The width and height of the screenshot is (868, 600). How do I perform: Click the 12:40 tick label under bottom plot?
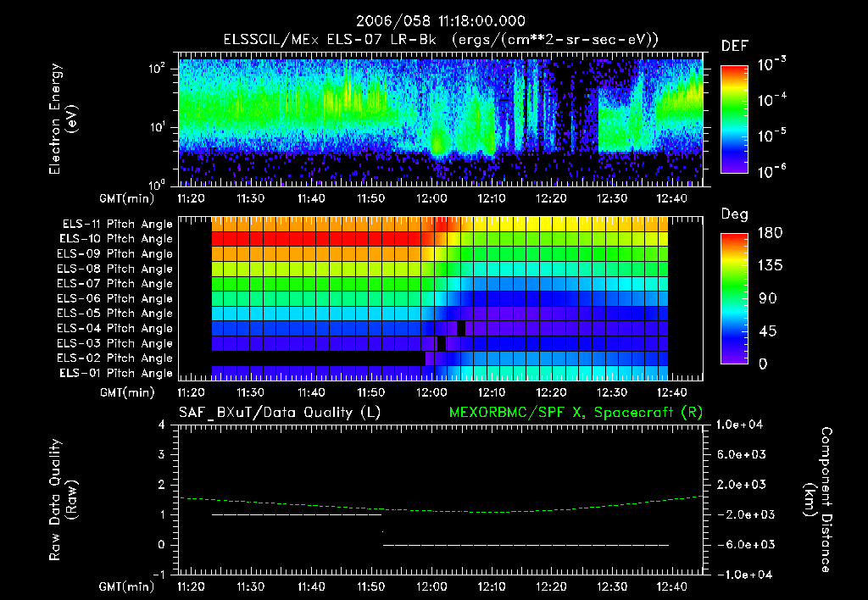pyautogui.click(x=672, y=586)
